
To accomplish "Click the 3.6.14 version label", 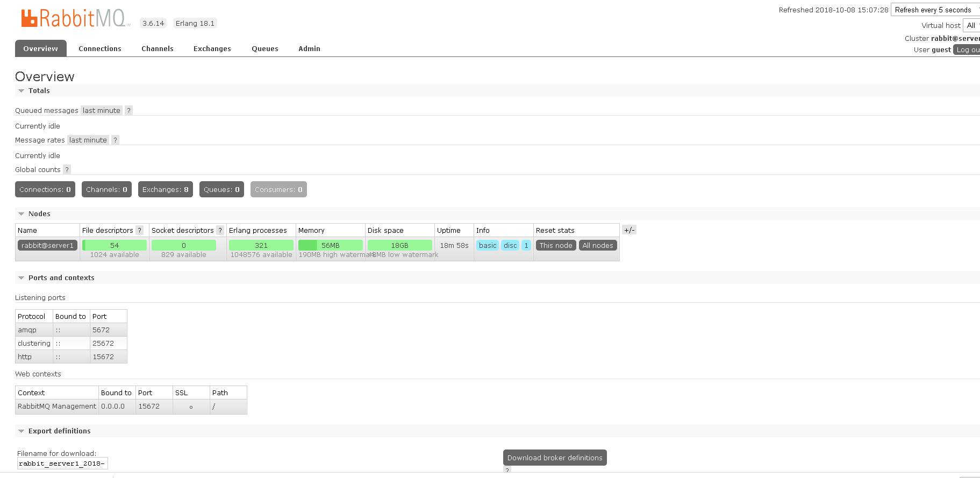I will 153,23.
